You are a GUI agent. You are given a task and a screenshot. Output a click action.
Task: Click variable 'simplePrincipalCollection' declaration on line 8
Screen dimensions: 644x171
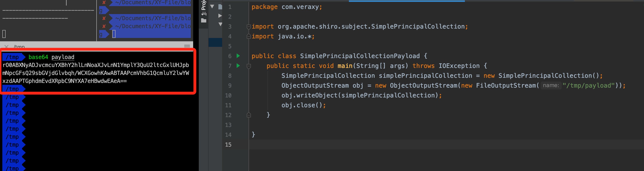(426, 76)
